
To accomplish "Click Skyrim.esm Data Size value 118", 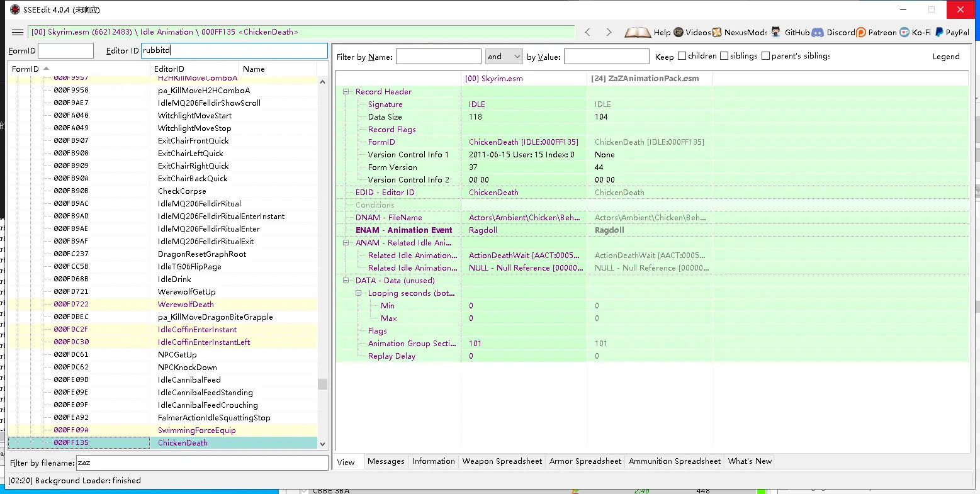I will 475,116.
